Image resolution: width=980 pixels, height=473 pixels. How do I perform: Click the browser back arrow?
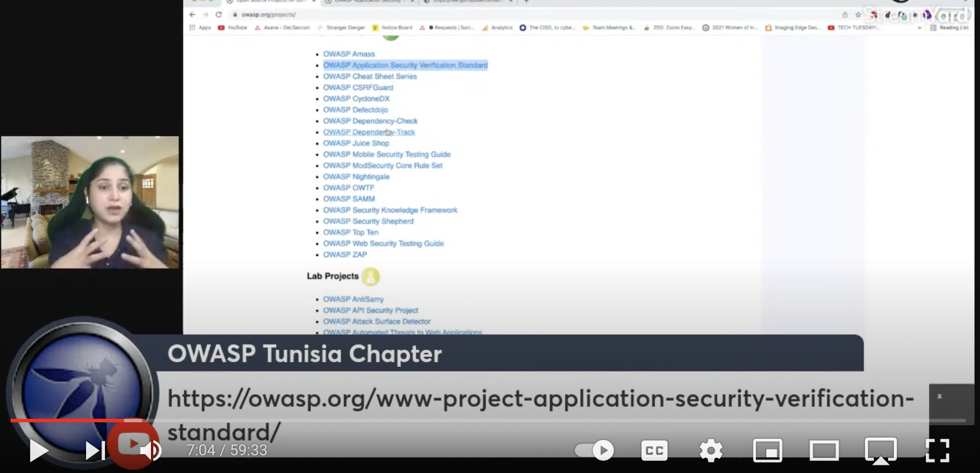192,15
